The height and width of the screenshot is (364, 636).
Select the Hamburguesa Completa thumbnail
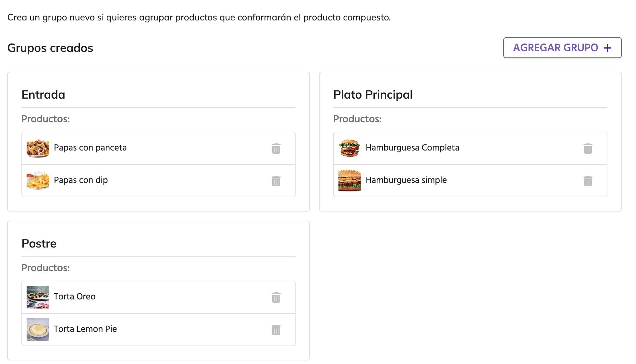click(349, 148)
